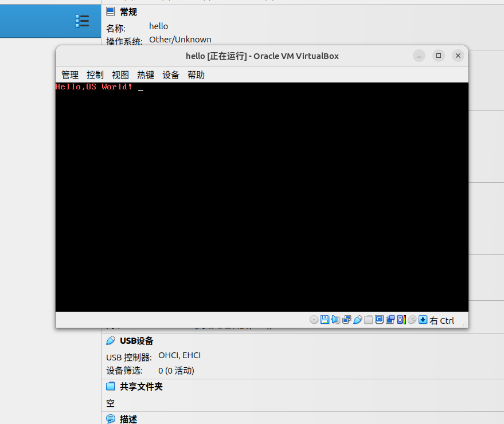504x424 pixels.
Task: Click the network adapter status icon
Action: point(346,320)
